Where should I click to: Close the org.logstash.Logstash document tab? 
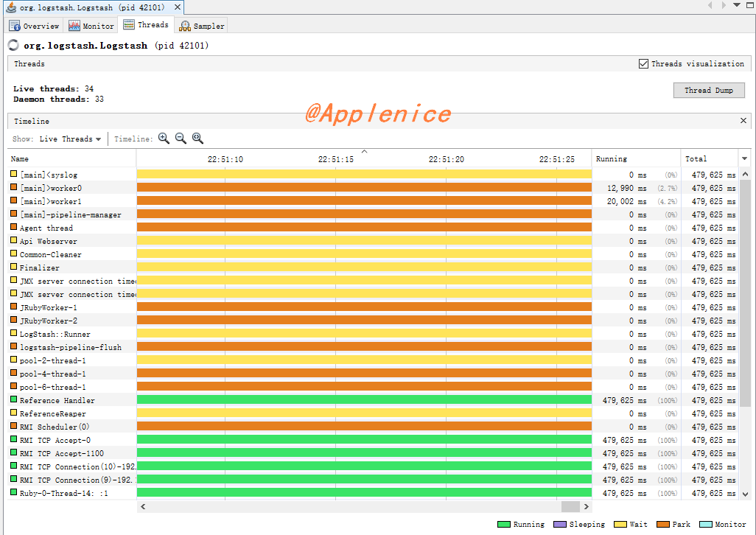178,7
